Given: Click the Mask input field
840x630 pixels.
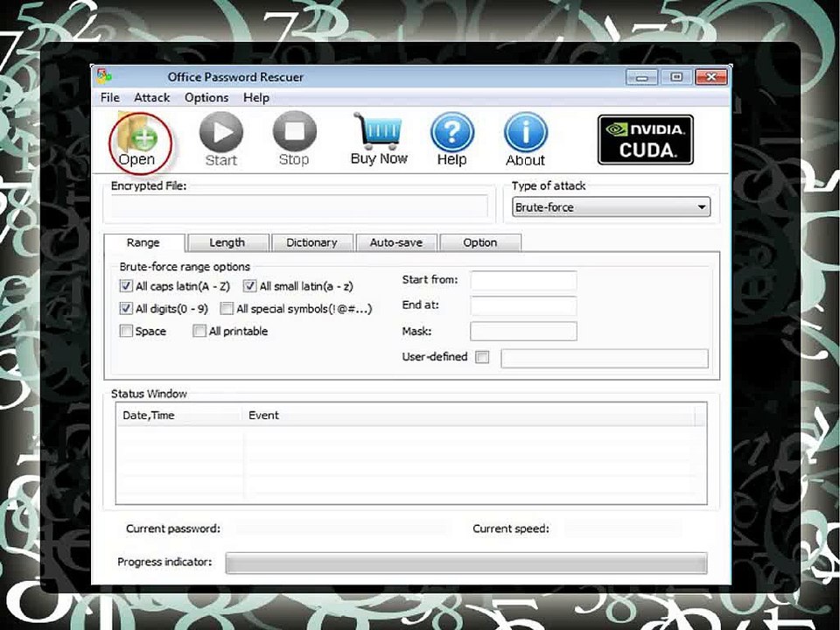Looking at the screenshot, I should coord(523,331).
